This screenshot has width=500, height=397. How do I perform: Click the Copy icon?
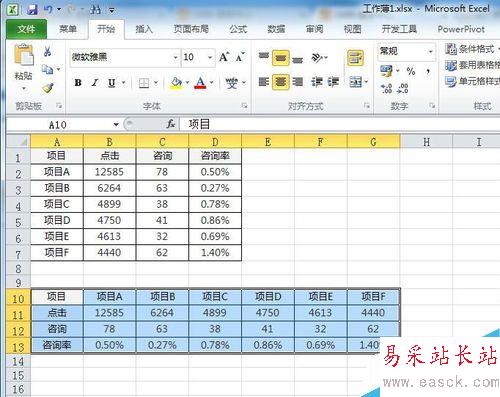(47, 69)
